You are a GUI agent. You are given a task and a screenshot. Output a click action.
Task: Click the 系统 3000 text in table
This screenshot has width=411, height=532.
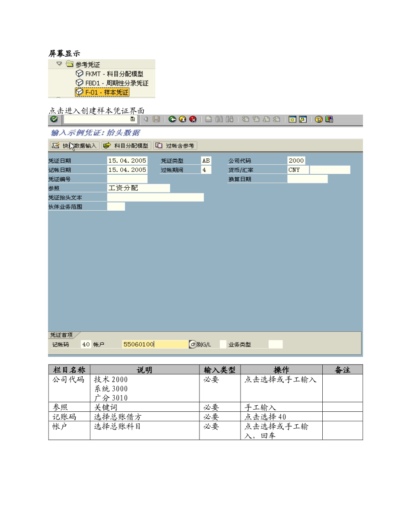point(111,389)
